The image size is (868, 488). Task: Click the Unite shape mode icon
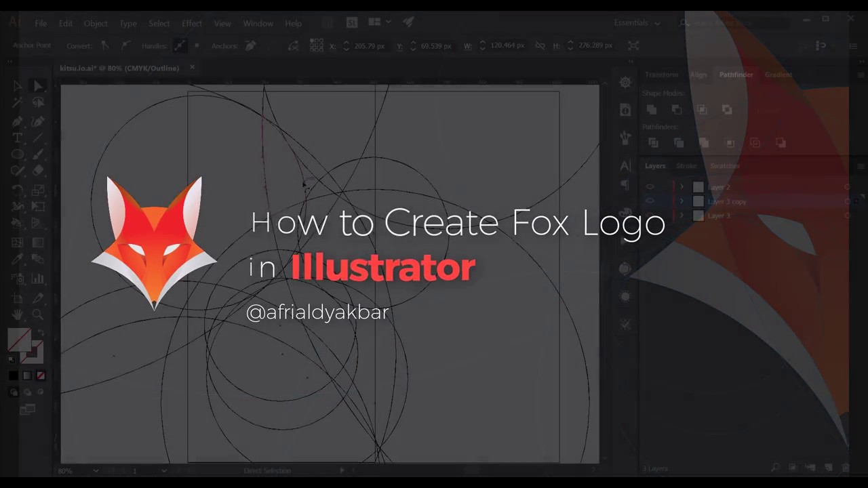point(652,109)
